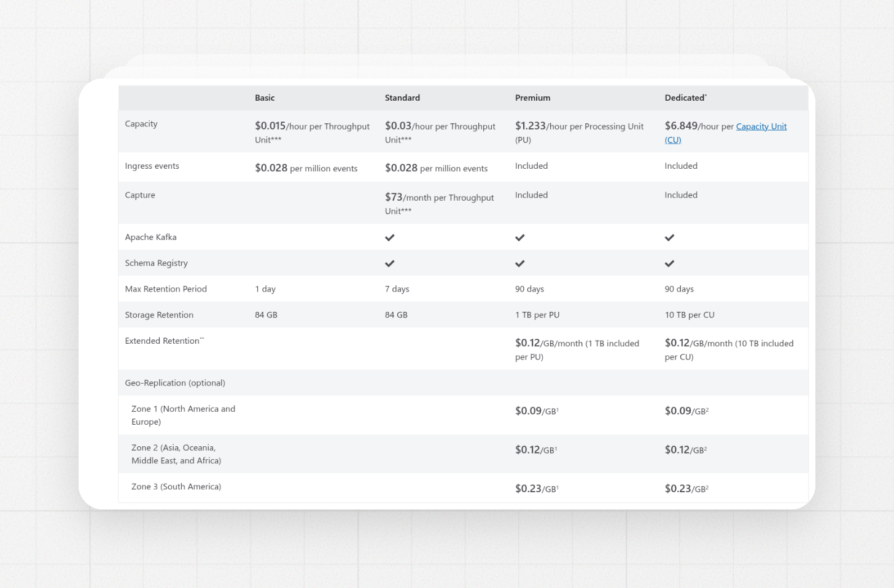Click Zone 2 (Asia, Oceania, Middle East, and Africa)
The image size is (894, 588).
[x=176, y=454]
